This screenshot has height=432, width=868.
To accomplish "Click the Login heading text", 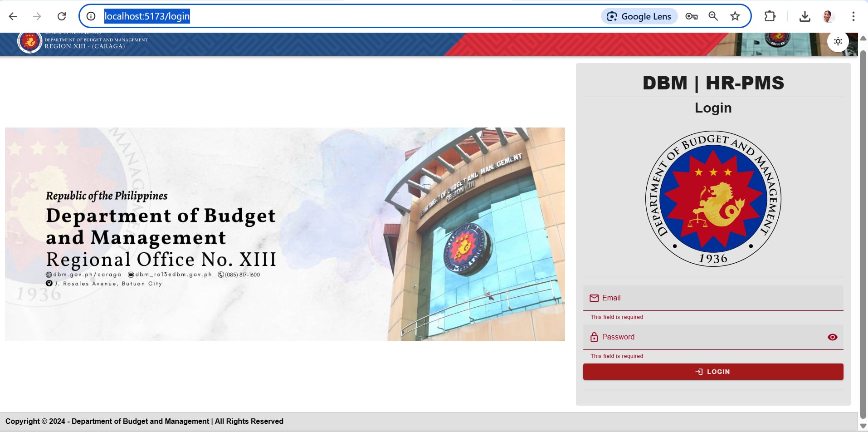I will (713, 108).
